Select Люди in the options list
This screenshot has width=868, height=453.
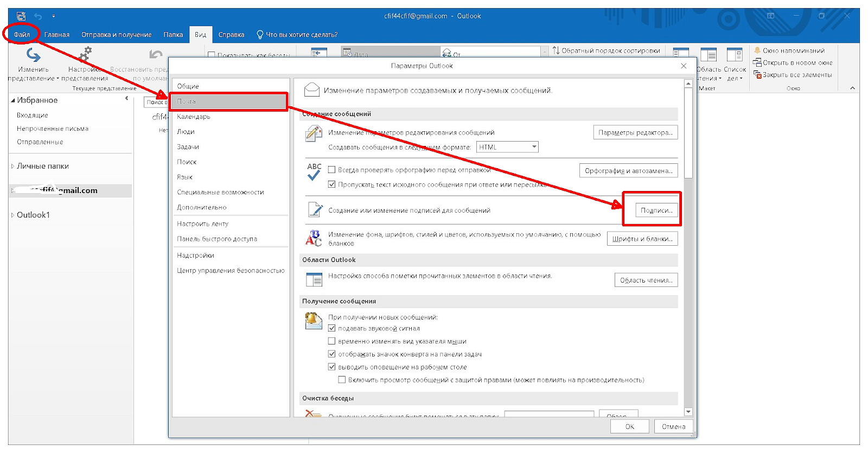(x=231, y=132)
